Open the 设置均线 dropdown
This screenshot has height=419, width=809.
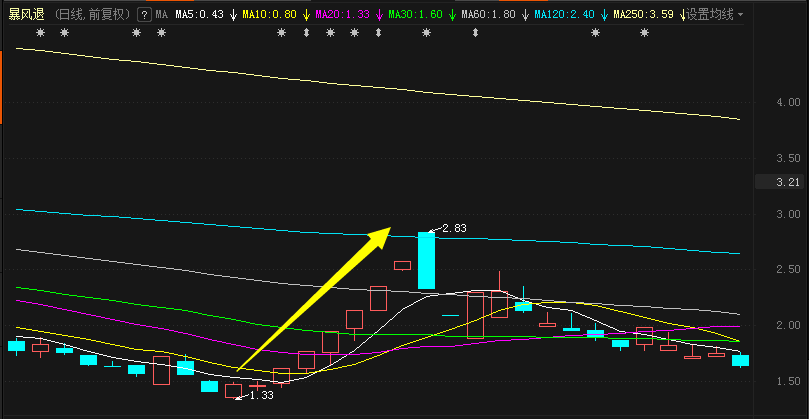click(714, 15)
